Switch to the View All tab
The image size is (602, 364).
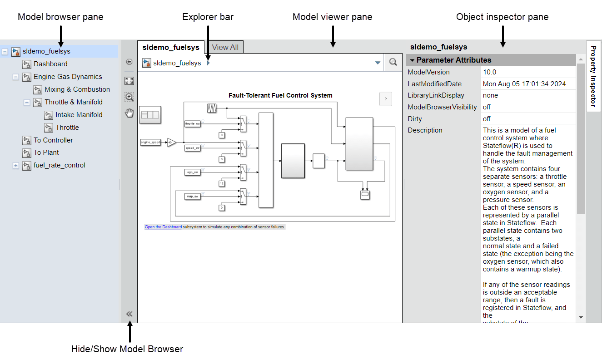point(224,47)
